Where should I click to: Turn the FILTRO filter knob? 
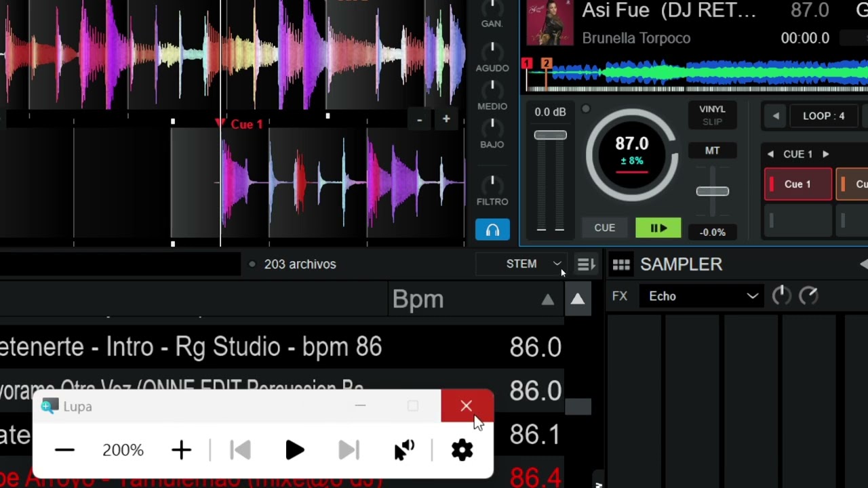click(492, 184)
